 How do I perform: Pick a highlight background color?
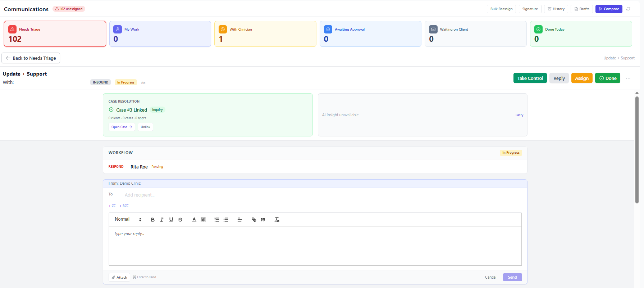click(203, 220)
